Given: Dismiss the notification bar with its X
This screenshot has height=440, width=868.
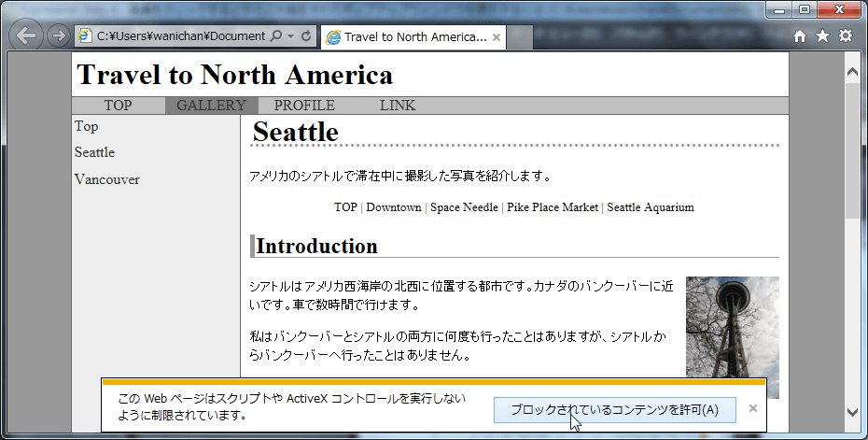Looking at the screenshot, I should (x=753, y=408).
